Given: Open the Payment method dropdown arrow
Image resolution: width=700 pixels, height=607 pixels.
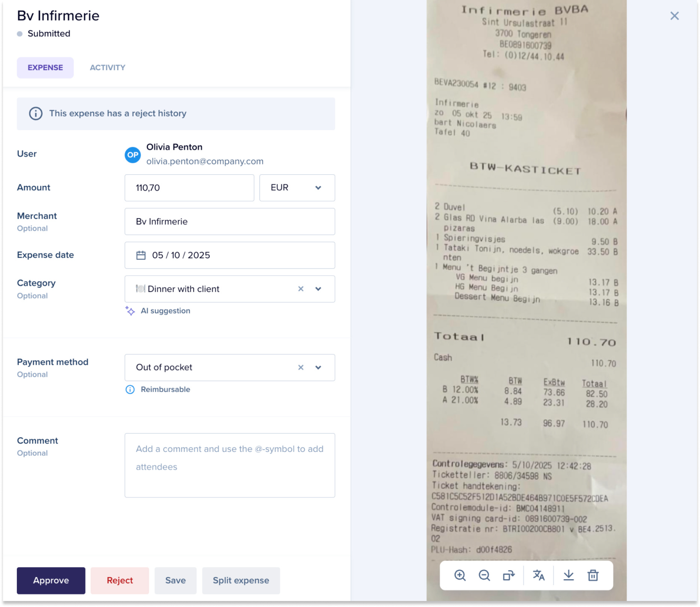Looking at the screenshot, I should point(318,367).
